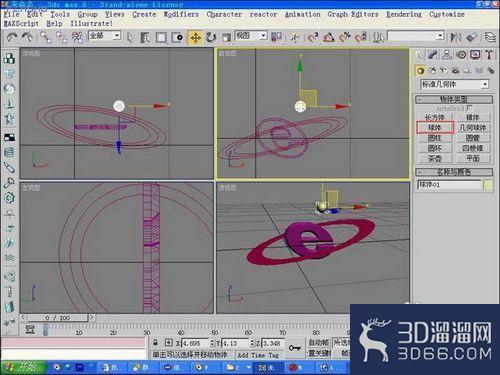Activate the Select and Scale tool

click(x=227, y=37)
